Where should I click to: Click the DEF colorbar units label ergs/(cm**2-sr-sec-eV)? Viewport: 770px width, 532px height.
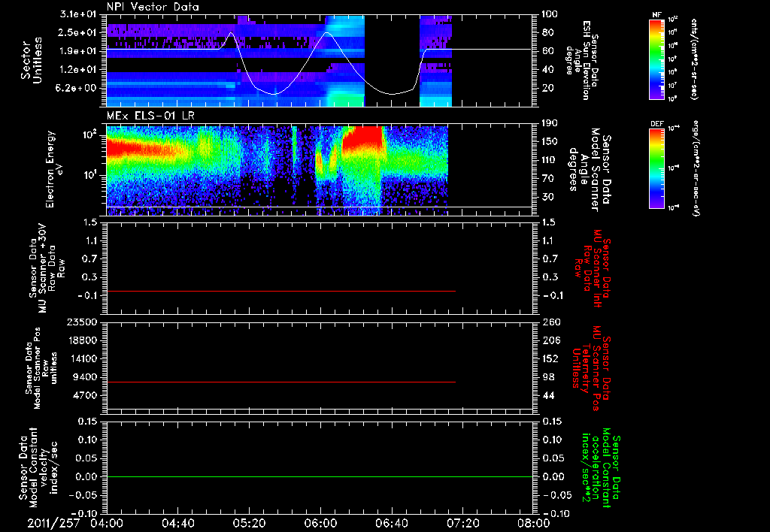click(695, 168)
